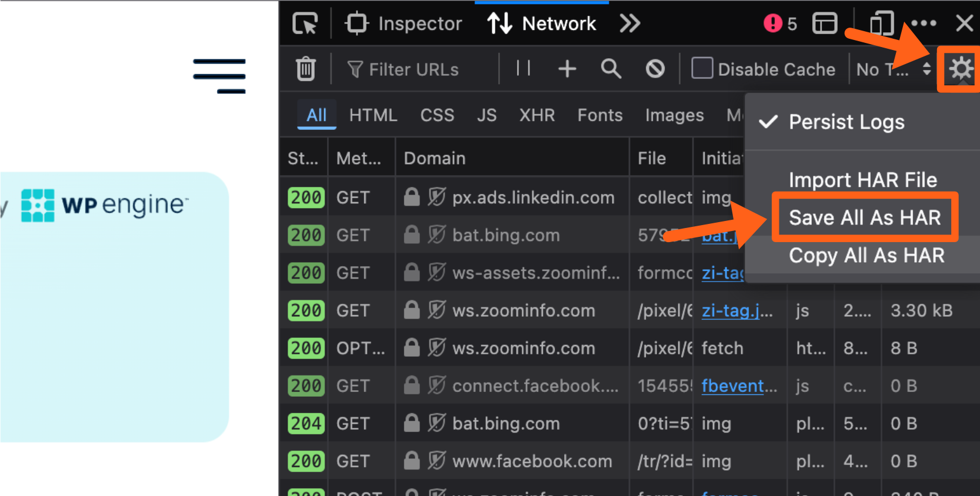This screenshot has height=496, width=980.
Task: Open network settings gear icon
Action: point(961,69)
